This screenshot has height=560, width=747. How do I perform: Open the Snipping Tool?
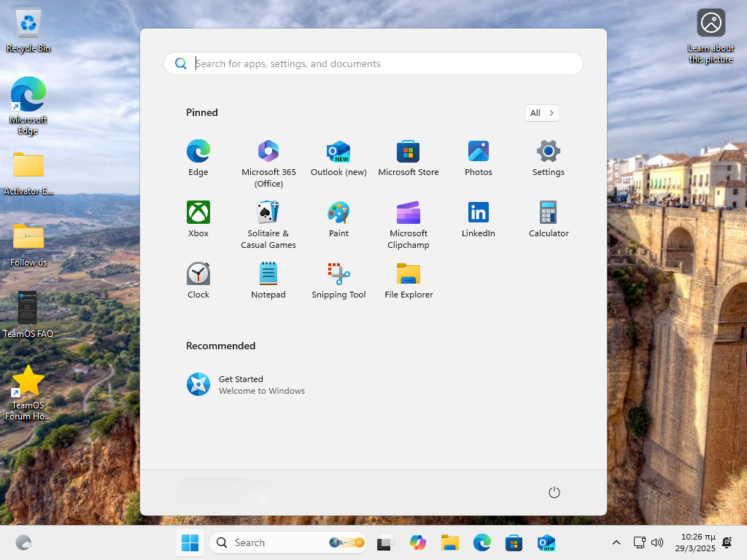(x=338, y=281)
